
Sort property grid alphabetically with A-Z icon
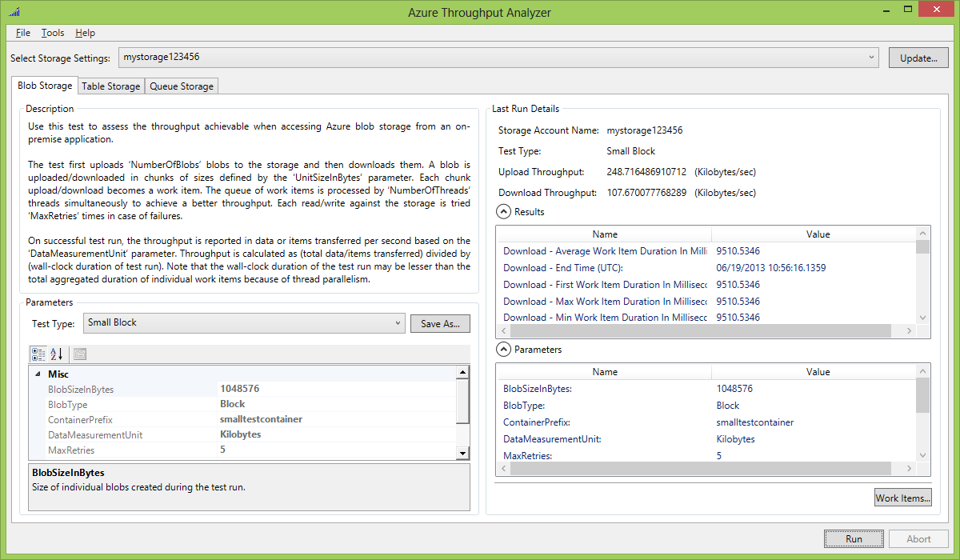tap(57, 354)
